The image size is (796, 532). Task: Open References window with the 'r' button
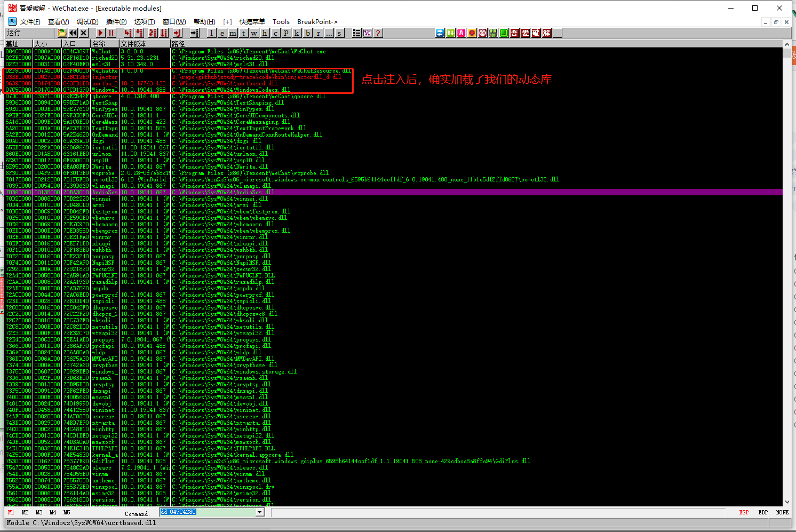point(319,33)
